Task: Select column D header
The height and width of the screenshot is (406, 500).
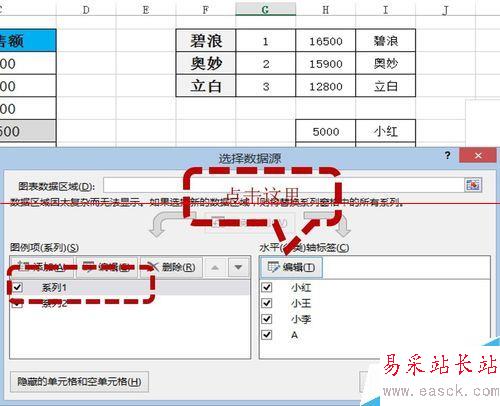Action: tap(86, 9)
